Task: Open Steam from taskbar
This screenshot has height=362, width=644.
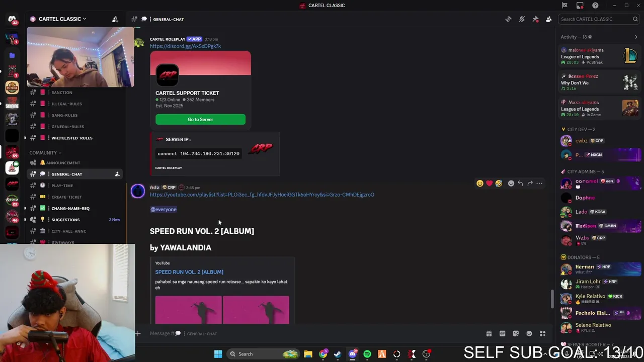Action: [x=338, y=354]
